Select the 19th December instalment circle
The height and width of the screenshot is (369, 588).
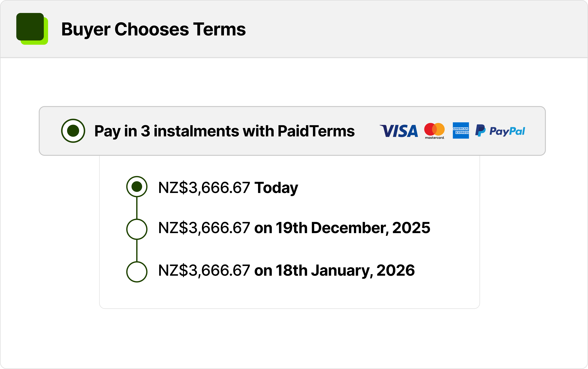(x=137, y=229)
